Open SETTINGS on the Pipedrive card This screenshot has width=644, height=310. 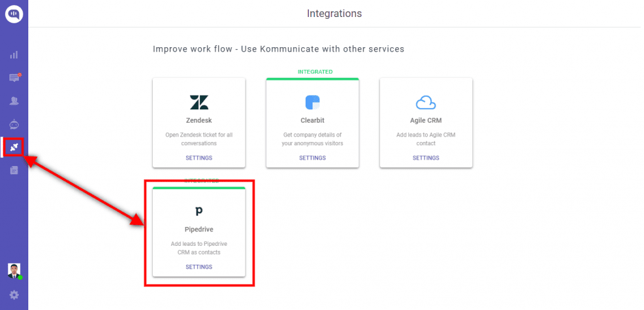coord(199,267)
